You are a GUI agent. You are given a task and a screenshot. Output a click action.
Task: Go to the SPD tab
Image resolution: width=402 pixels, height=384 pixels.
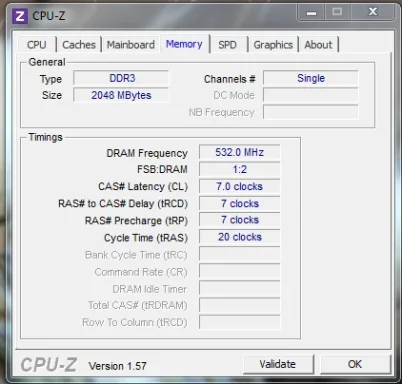tap(227, 45)
